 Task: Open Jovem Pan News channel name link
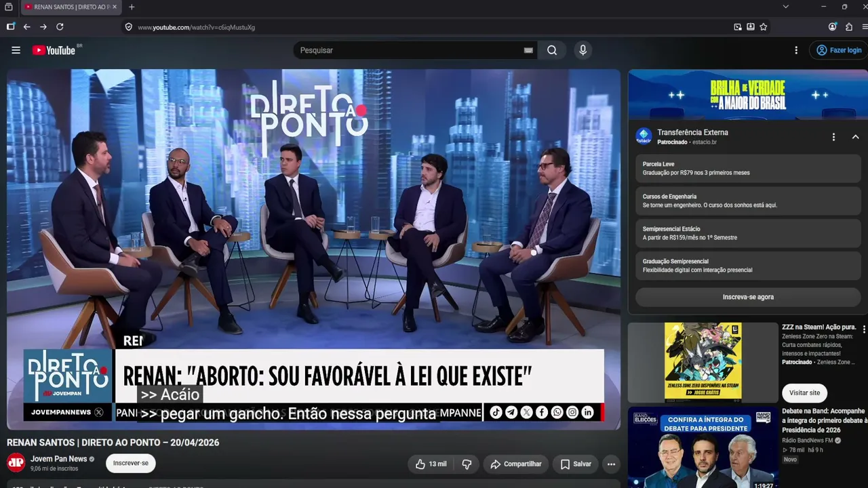pyautogui.click(x=58, y=459)
